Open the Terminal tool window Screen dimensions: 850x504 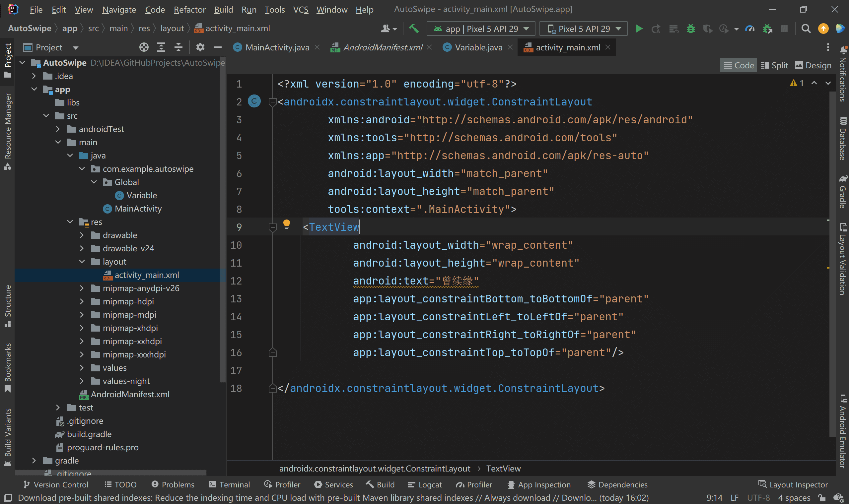click(230, 485)
